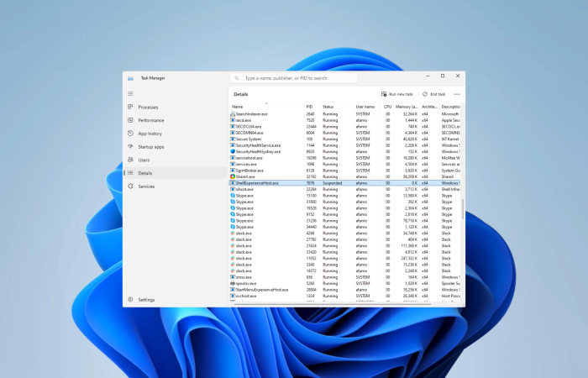Click the Users sidebar icon

pyautogui.click(x=130, y=160)
